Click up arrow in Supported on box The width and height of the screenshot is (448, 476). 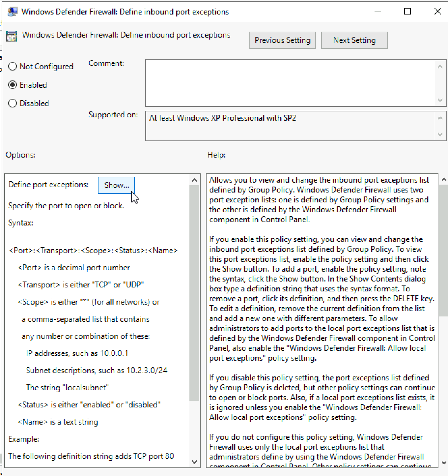point(440,118)
